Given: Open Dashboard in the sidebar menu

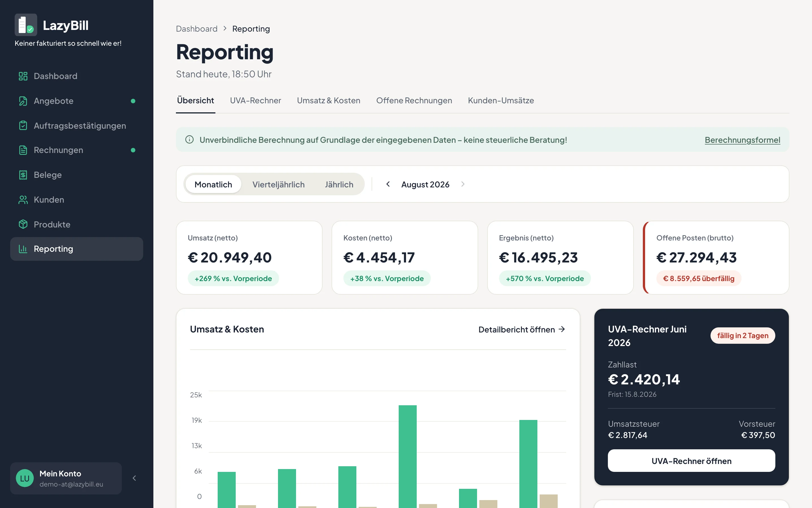Looking at the screenshot, I should pyautogui.click(x=76, y=76).
